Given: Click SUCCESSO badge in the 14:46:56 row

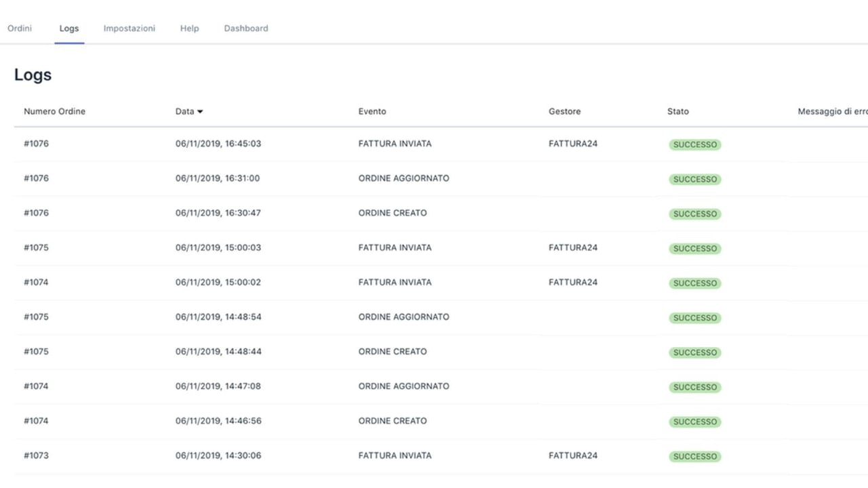Looking at the screenshot, I should [x=695, y=421].
